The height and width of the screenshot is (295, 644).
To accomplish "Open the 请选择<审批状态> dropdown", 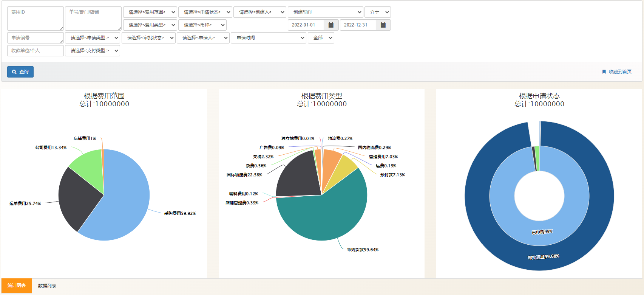I will click(148, 38).
